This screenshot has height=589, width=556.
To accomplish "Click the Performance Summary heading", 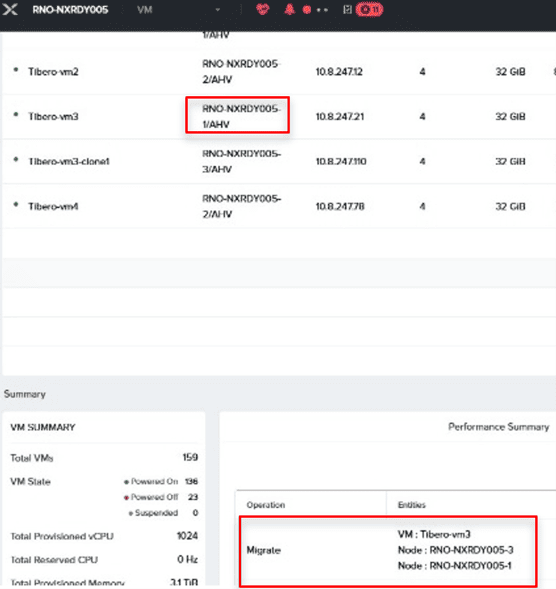I will pos(499,427).
